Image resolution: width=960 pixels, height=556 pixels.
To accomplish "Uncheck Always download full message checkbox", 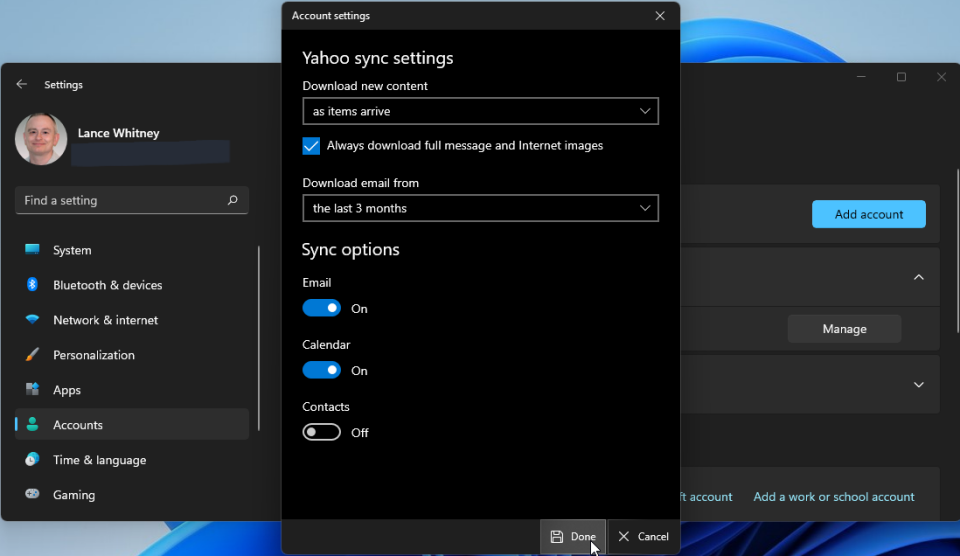I will click(x=311, y=146).
